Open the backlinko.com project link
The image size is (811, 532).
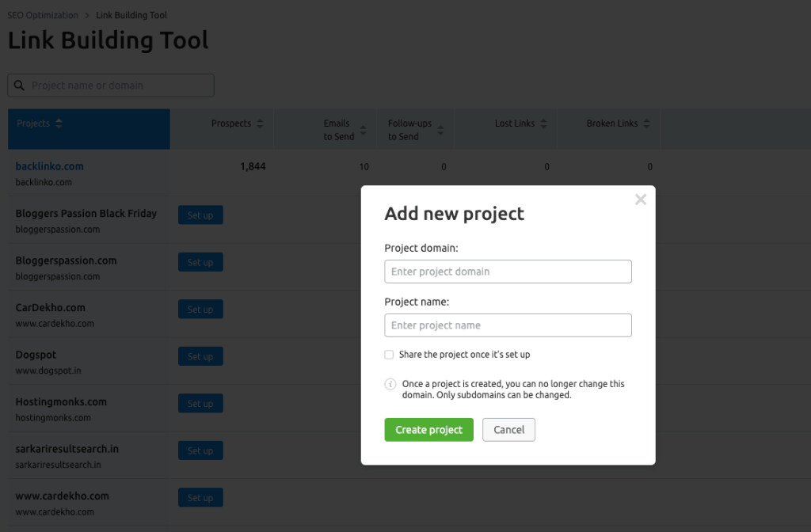click(x=49, y=166)
